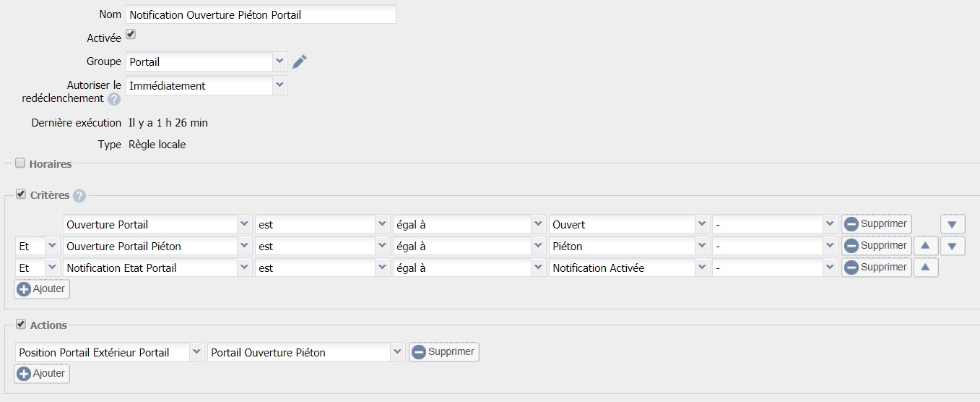Viewport: 980px width, 402px height.
Task: Expand the Immédiatement redéclenchement dropdown
Action: click(279, 85)
